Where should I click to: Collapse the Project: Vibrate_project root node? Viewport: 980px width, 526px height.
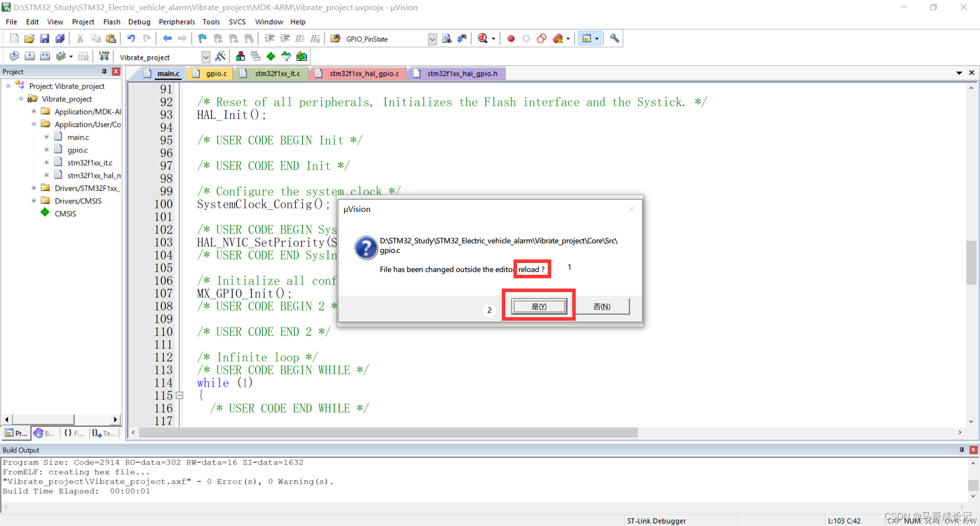[8, 86]
